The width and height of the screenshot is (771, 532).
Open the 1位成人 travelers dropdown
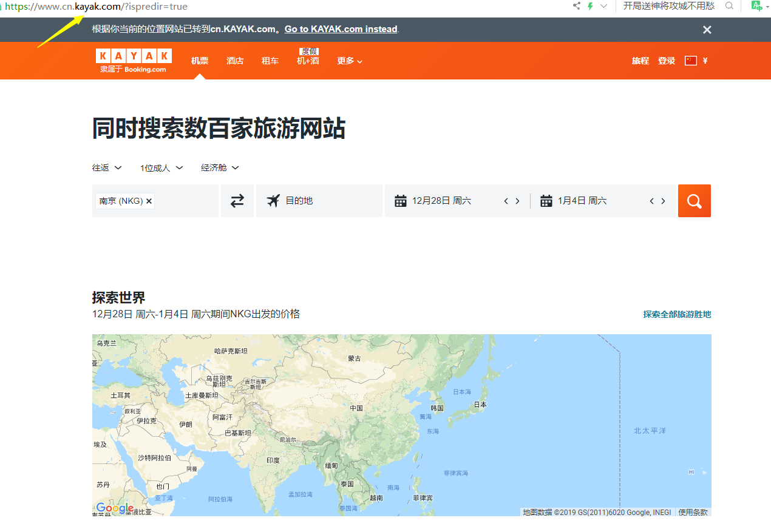161,168
